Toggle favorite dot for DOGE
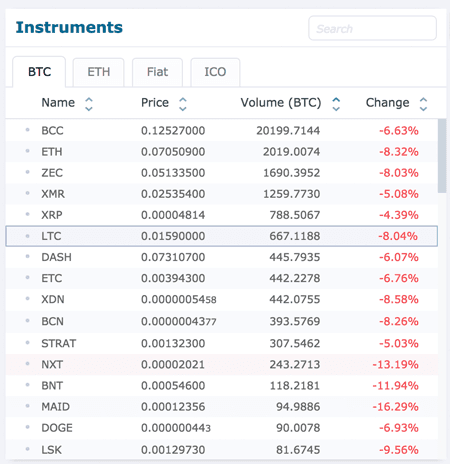The height and width of the screenshot is (464, 450). click(x=28, y=427)
